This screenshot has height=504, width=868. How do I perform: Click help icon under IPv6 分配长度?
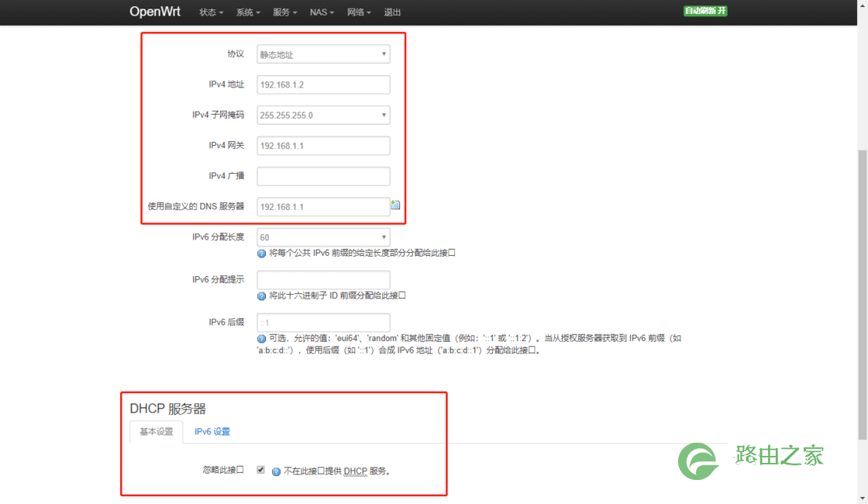coord(262,253)
